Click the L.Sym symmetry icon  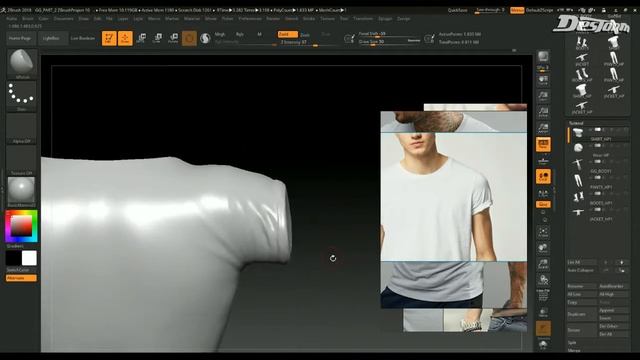tap(543, 193)
